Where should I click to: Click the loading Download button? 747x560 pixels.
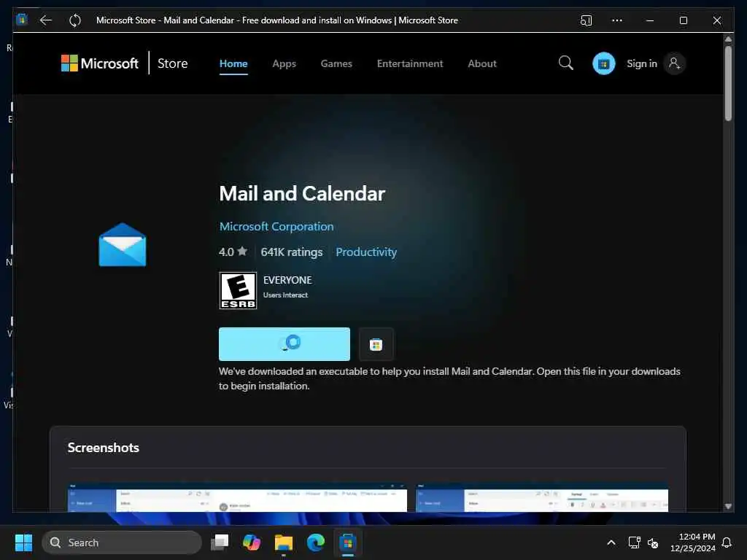point(285,344)
